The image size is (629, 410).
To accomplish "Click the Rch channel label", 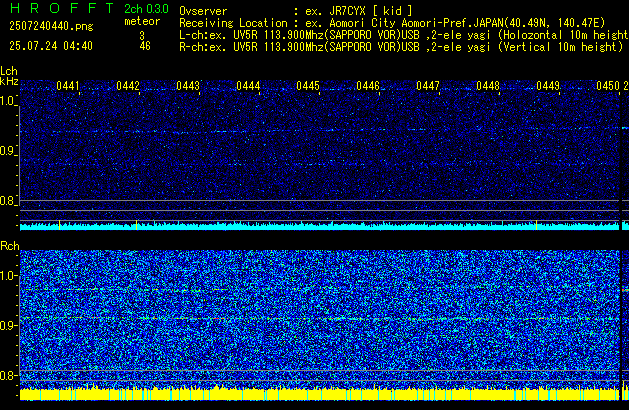I will click(10, 246).
